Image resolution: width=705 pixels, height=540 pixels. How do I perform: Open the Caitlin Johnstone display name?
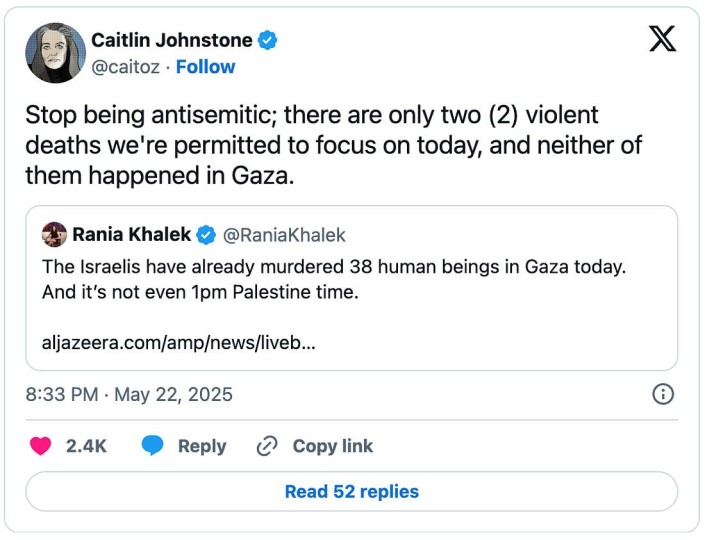(x=170, y=40)
